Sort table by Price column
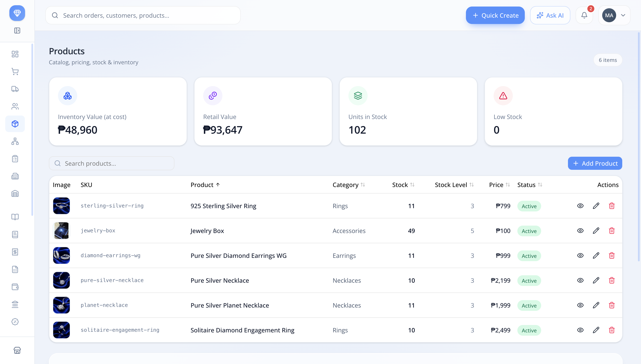Image resolution: width=641 pixels, height=364 pixels. point(500,185)
